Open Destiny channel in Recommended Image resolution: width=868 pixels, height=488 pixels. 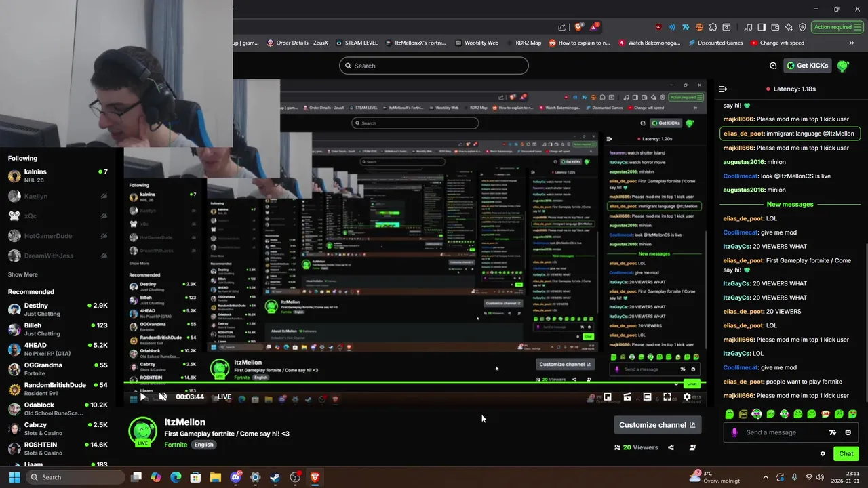58,309
